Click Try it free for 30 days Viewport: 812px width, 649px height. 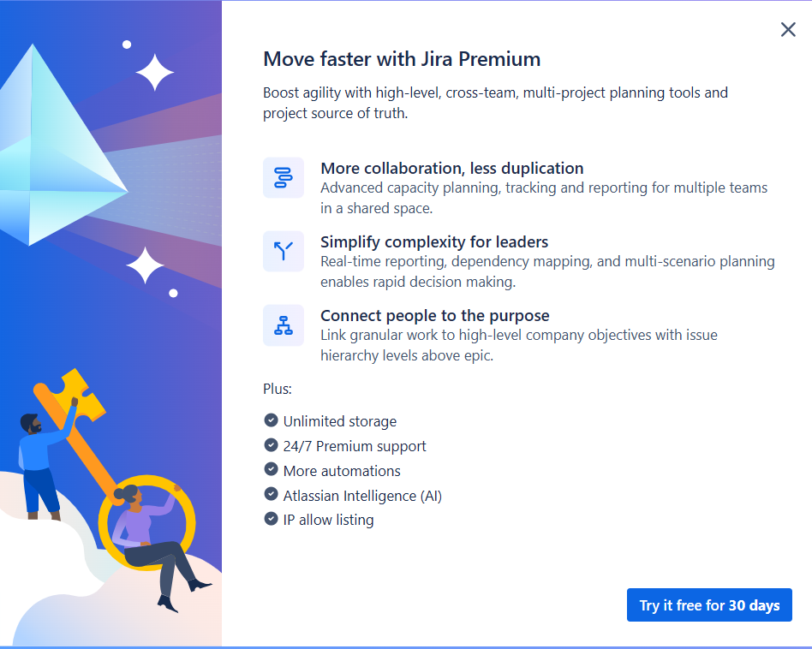tap(709, 604)
